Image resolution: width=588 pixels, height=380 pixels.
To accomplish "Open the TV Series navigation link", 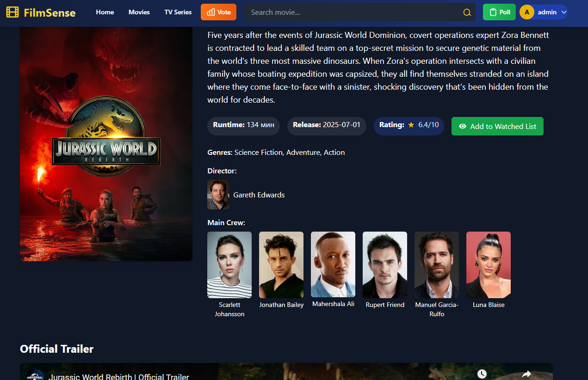I will [x=178, y=12].
